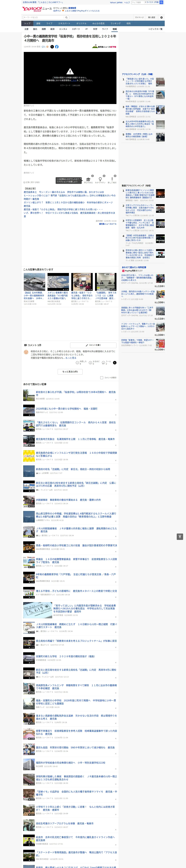The image size is (186, 868).
Task: Share the article on X
Action: (52, 47)
